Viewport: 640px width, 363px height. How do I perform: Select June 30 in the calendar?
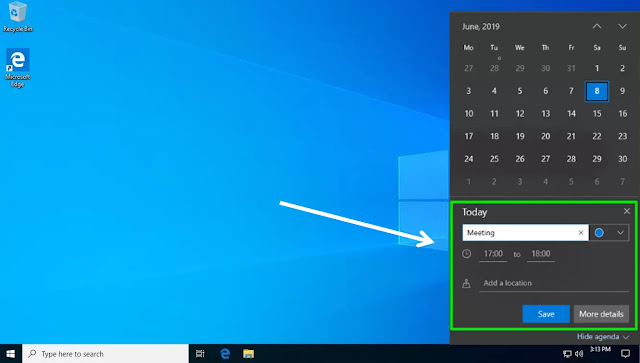tap(622, 159)
